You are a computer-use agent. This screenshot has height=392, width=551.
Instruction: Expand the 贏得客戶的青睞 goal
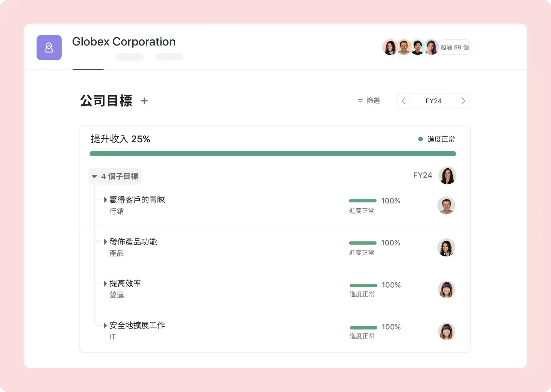coord(105,200)
